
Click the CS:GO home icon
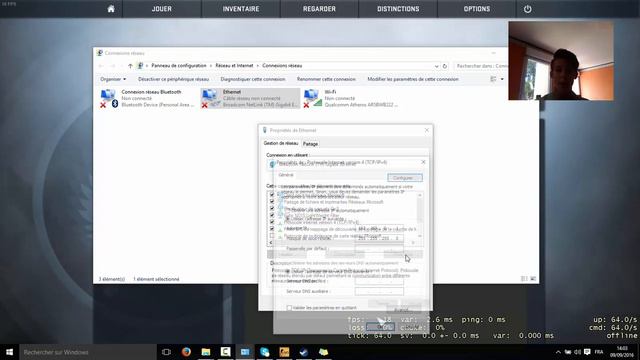pos(111,9)
